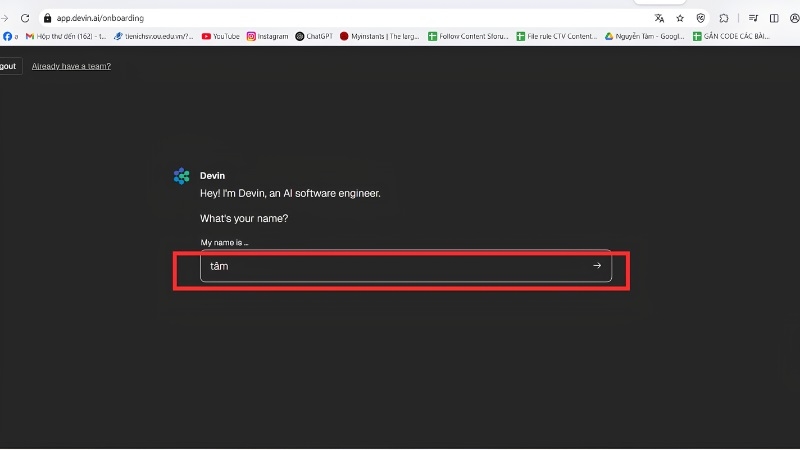
Task: Follow the Already have a team? link
Action: tap(71, 66)
